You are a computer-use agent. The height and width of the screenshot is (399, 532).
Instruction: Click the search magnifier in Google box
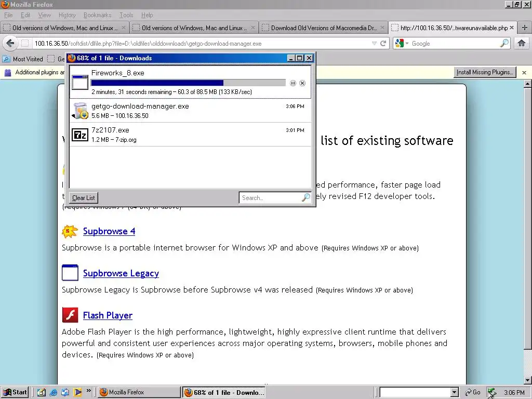[504, 44]
